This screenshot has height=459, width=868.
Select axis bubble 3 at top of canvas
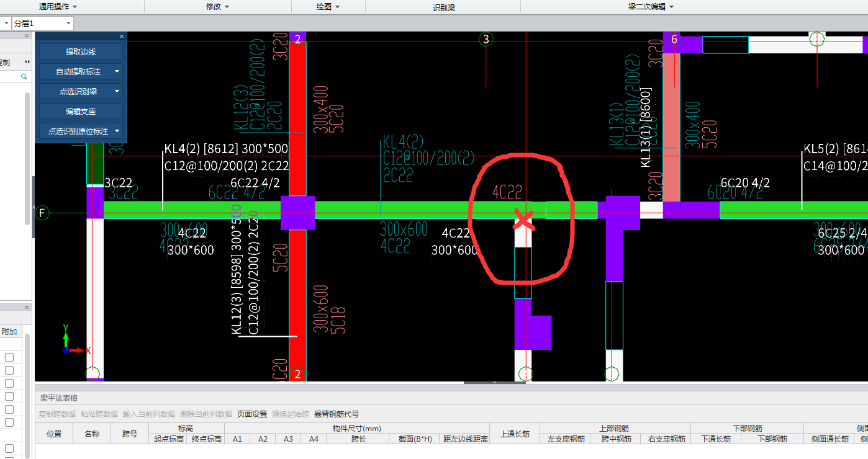[x=486, y=39]
